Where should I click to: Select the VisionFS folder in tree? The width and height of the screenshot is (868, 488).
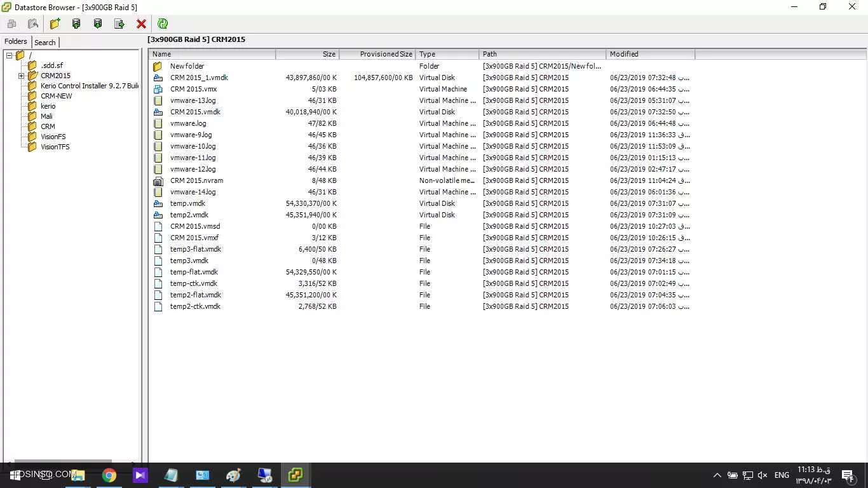click(x=53, y=137)
